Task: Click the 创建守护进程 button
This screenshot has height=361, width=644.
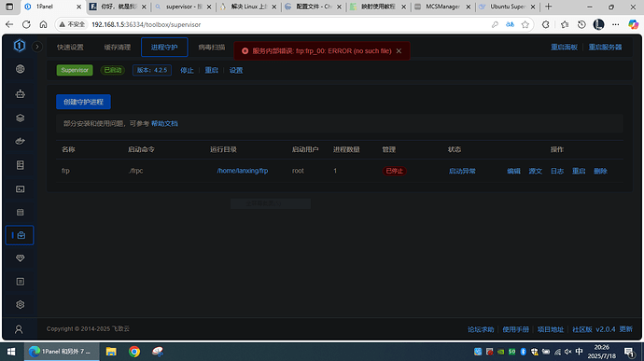Action: [x=83, y=102]
